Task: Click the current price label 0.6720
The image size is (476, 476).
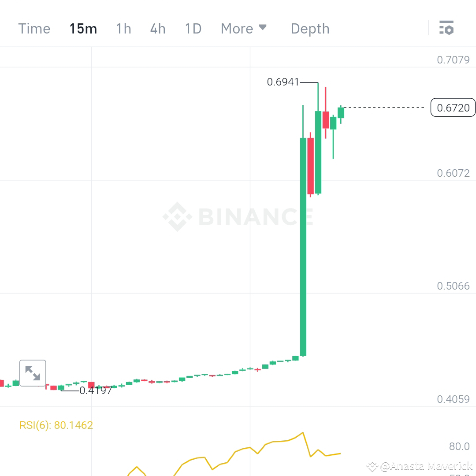Action: click(453, 108)
